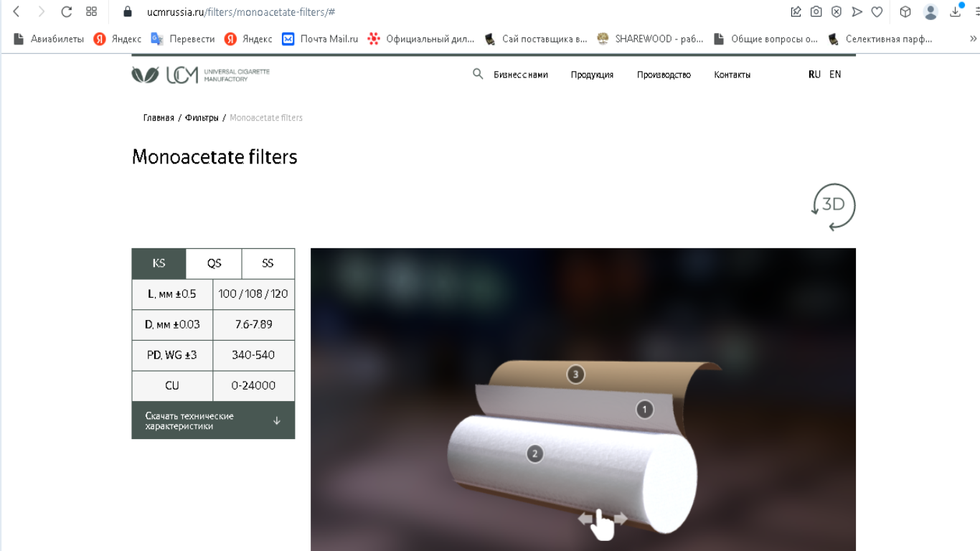The width and height of the screenshot is (980, 551).
Task: Add page to bookmarks with heart icon
Action: (877, 11)
